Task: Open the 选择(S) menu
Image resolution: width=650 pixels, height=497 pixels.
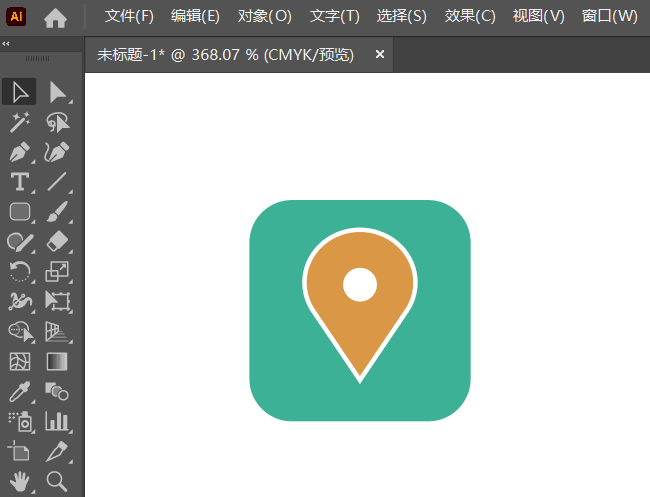Action: click(x=402, y=17)
